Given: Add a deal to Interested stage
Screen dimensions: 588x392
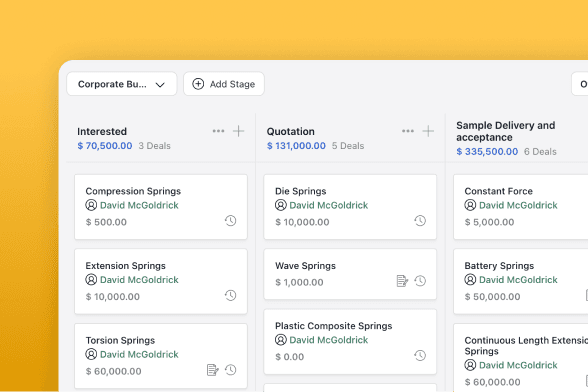Looking at the screenshot, I should (x=238, y=131).
